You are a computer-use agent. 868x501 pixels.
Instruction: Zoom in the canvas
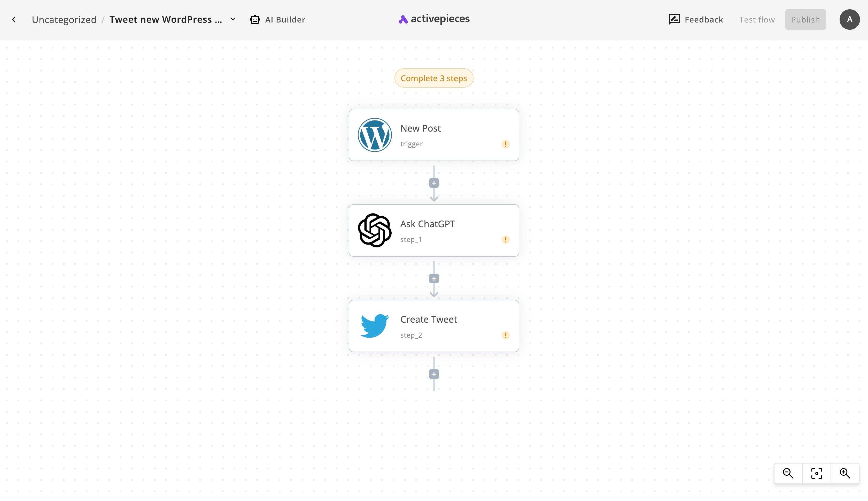845,474
